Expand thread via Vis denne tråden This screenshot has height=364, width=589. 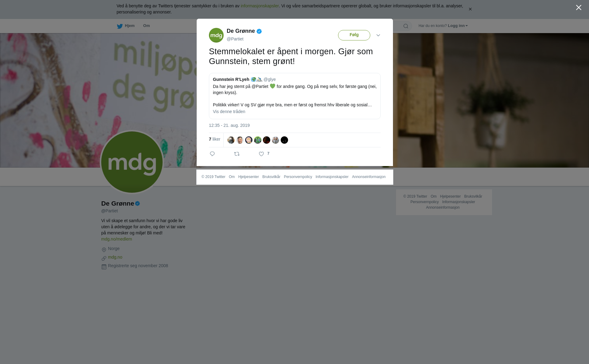pos(229,112)
